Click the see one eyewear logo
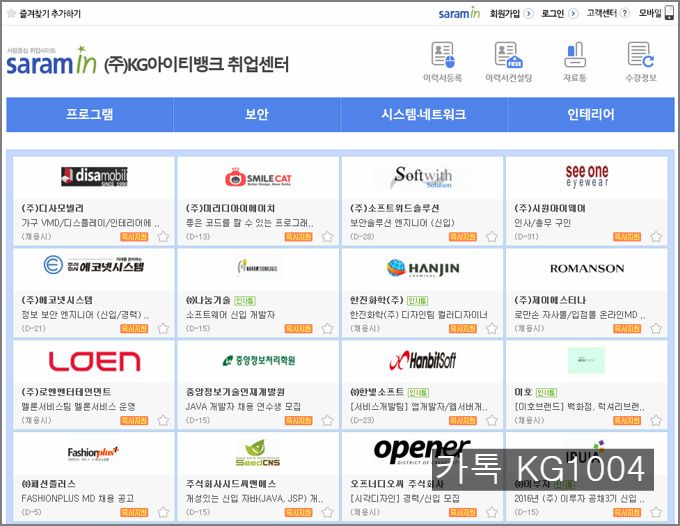The height and width of the screenshot is (526, 680). pyautogui.click(x=587, y=176)
